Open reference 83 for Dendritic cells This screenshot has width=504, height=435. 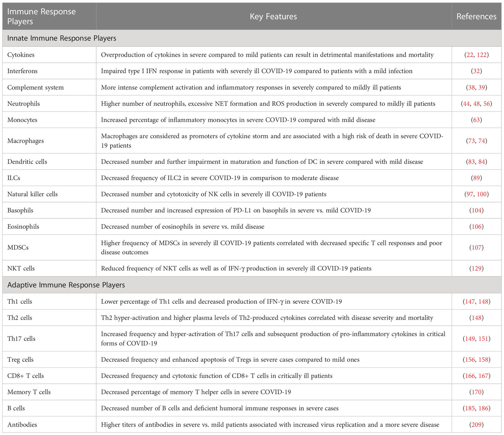pyautogui.click(x=472, y=162)
